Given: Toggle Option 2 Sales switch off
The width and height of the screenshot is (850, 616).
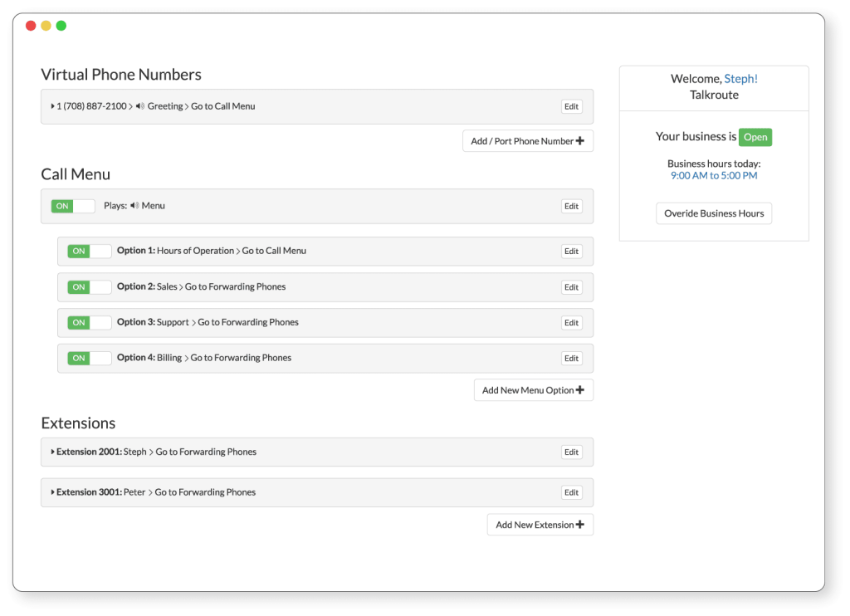Looking at the screenshot, I should click(x=90, y=287).
